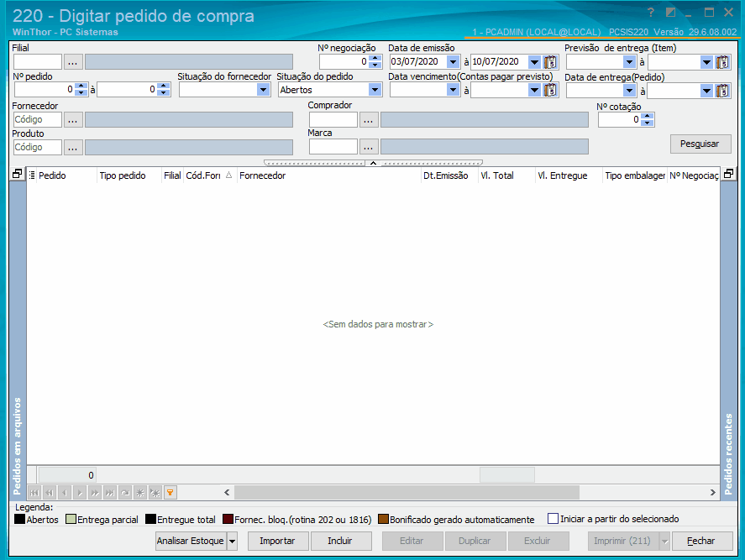Image resolution: width=745 pixels, height=560 pixels.
Task: Sort by the Tipo pedido column header
Action: (x=129, y=175)
